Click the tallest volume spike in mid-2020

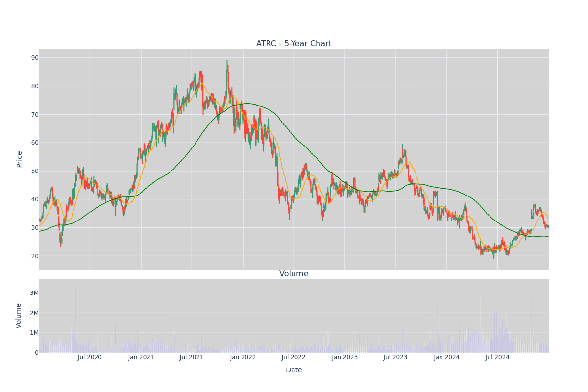coord(75,320)
